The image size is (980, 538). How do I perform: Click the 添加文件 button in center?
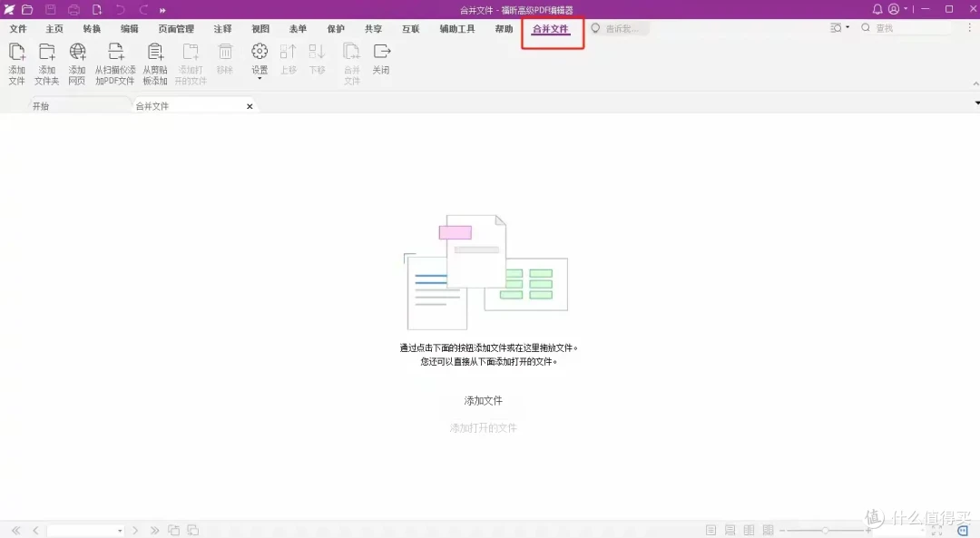[483, 400]
